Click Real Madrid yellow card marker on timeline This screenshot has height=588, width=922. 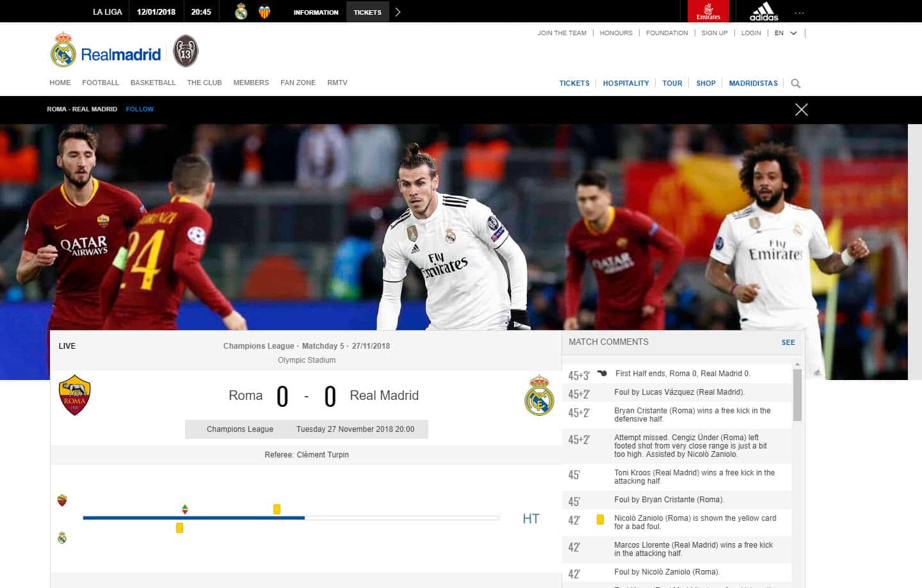[179, 528]
